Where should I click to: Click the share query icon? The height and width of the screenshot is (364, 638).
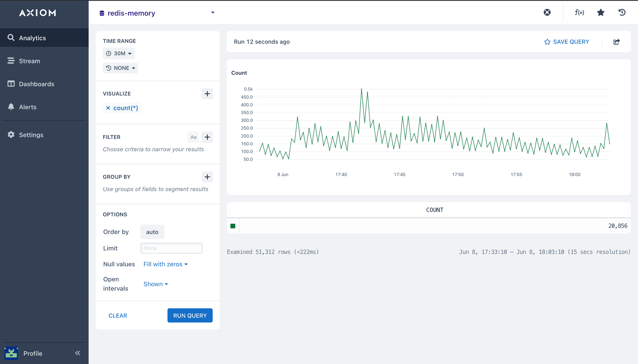click(617, 41)
